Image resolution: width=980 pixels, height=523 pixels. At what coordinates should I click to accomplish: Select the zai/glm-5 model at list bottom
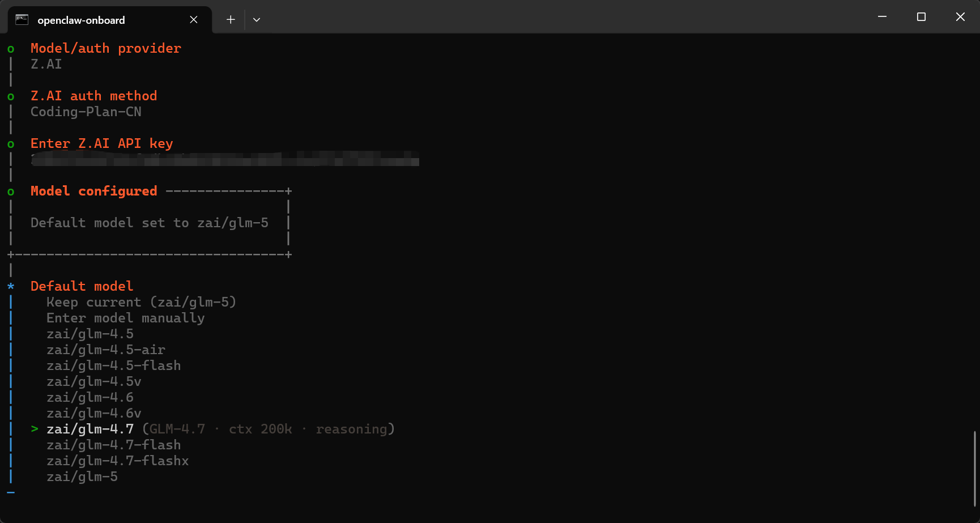coord(82,477)
